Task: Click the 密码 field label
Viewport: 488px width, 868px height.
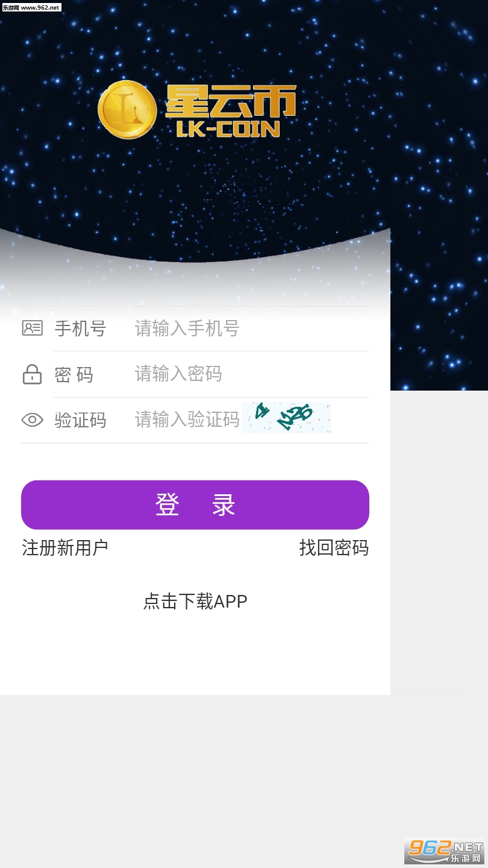Action: point(74,374)
